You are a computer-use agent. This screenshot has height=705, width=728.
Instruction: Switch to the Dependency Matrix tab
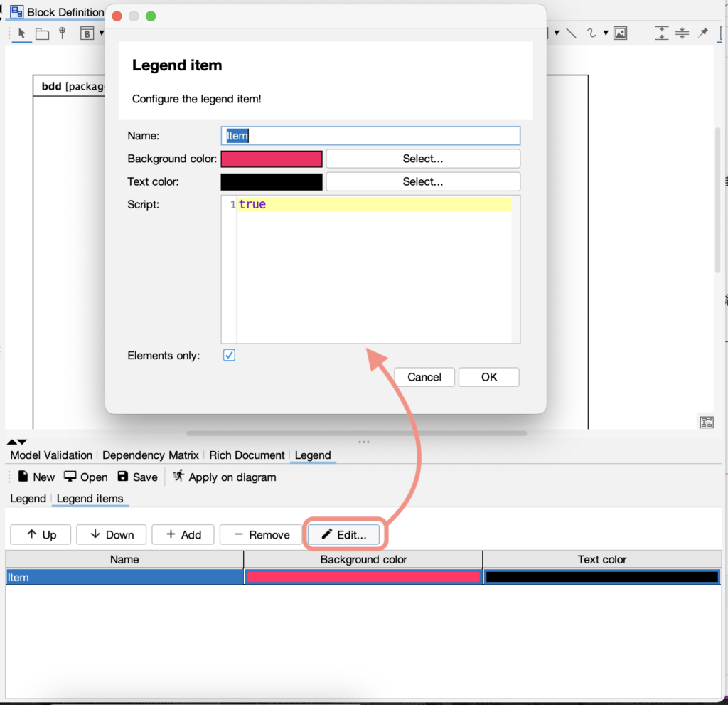(x=150, y=455)
